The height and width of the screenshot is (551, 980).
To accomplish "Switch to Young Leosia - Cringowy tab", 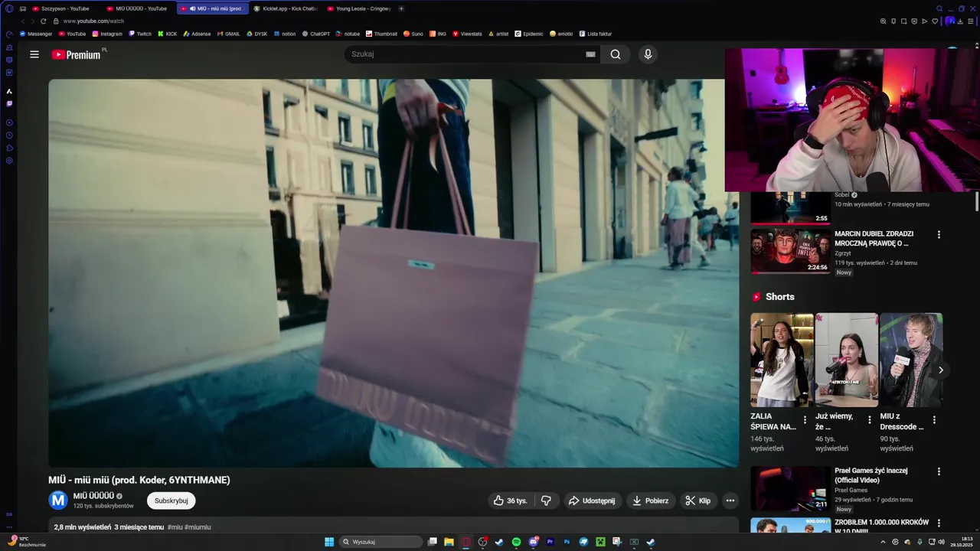I will pyautogui.click(x=359, y=8).
